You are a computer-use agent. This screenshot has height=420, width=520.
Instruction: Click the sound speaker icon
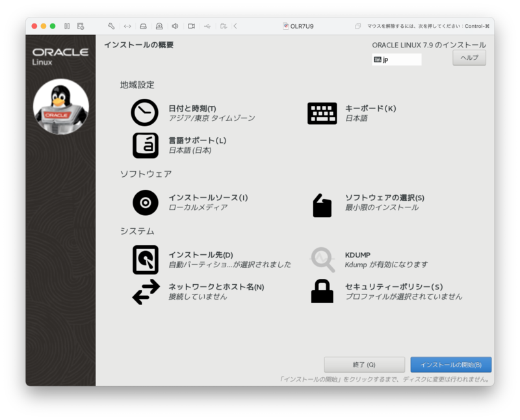pyautogui.click(x=175, y=26)
